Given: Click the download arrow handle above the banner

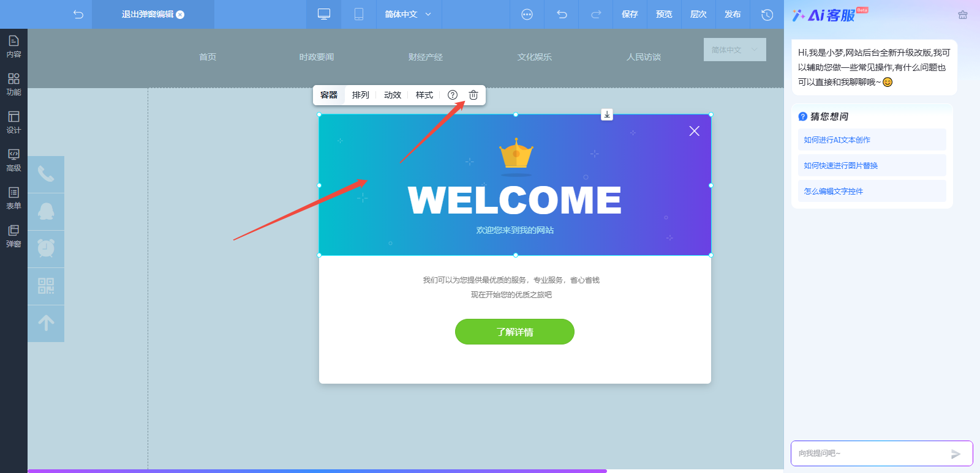Looking at the screenshot, I should coord(607,114).
